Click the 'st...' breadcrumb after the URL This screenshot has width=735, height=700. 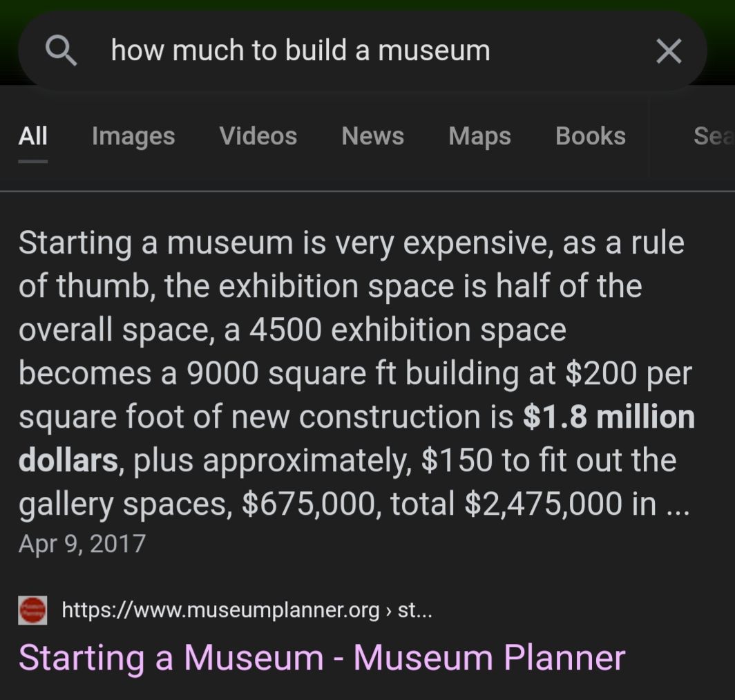[x=415, y=610]
